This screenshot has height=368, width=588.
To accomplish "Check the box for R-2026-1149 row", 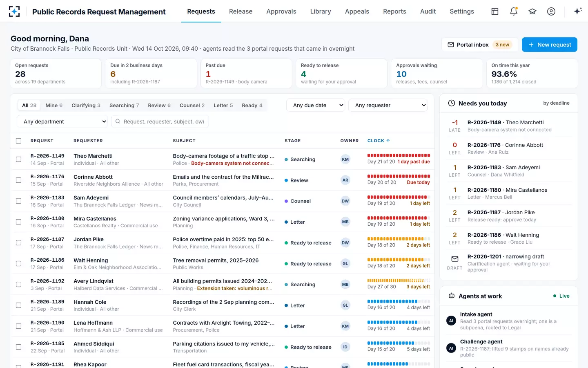I will pos(18,159).
